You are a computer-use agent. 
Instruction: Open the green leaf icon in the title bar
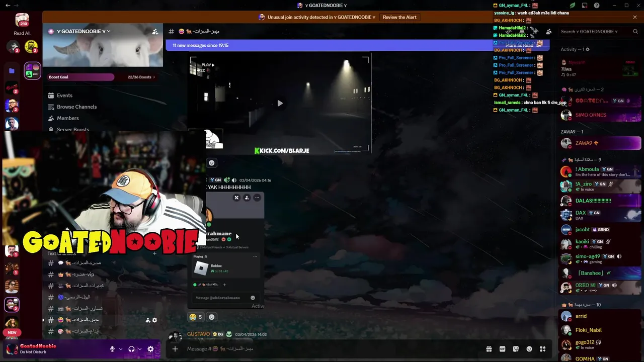tap(573, 6)
